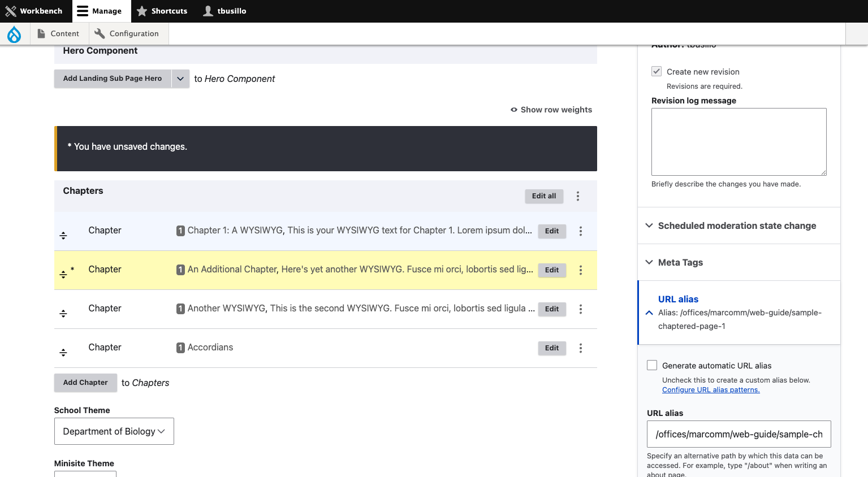Screen dimensions: 868x477
Task: Click the Shortcuts star icon
Action: (x=142, y=11)
